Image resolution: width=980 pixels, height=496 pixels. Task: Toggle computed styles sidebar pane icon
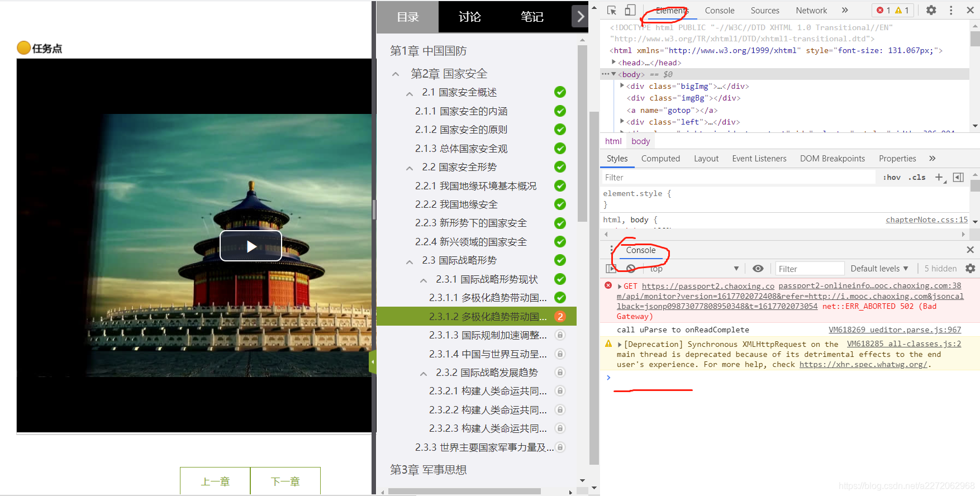coord(958,177)
